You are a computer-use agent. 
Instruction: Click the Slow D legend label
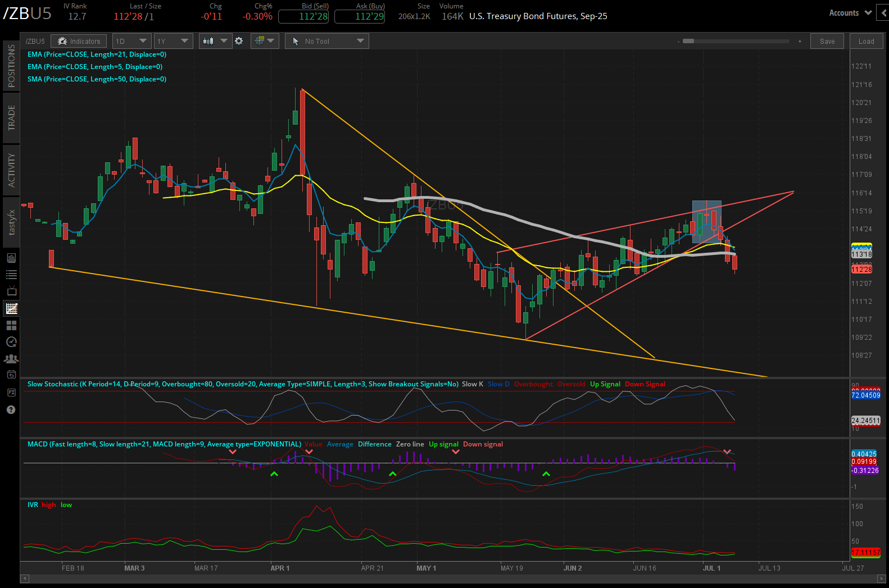[498, 384]
